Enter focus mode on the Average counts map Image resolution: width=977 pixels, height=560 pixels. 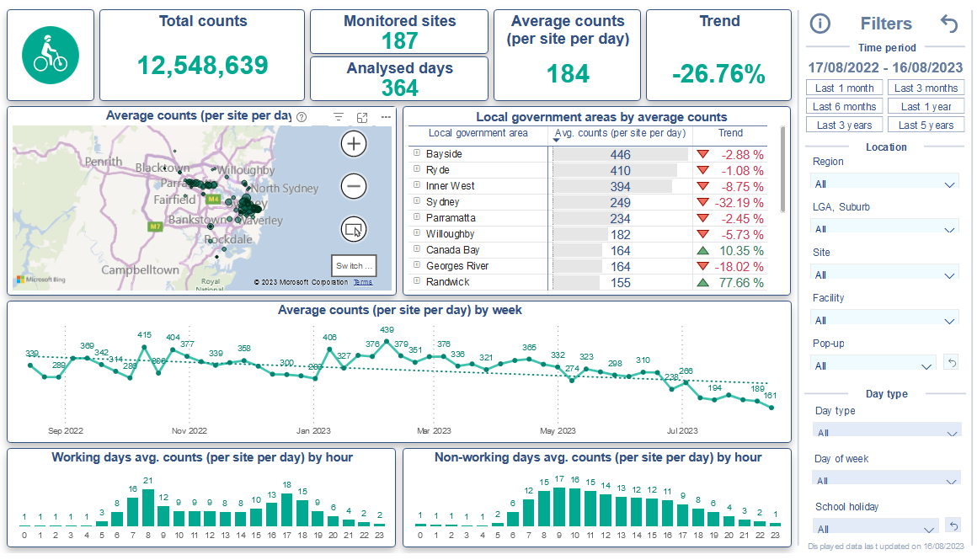pos(362,117)
